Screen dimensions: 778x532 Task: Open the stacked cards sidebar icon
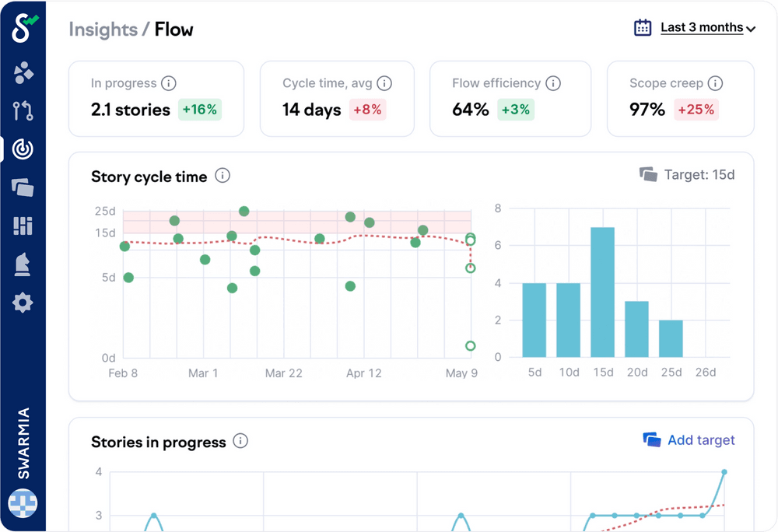tap(23, 187)
